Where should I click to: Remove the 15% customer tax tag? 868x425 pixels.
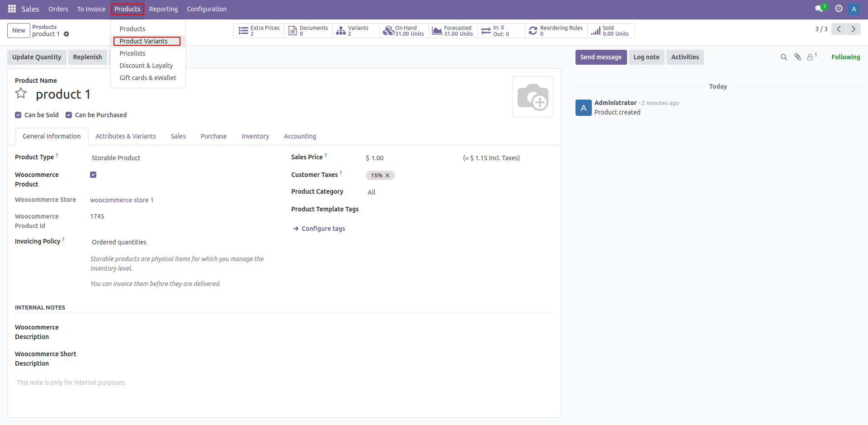click(387, 176)
